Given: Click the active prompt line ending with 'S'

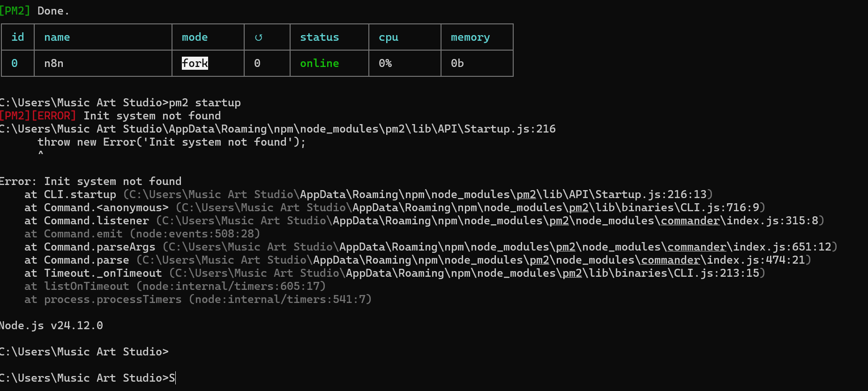Looking at the screenshot, I should point(87,378).
